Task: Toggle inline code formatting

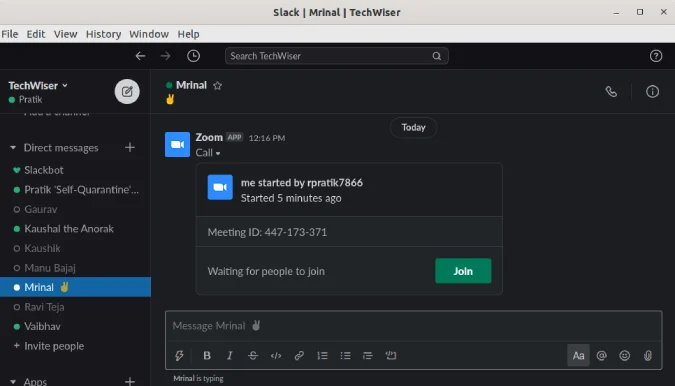Action: click(x=276, y=355)
